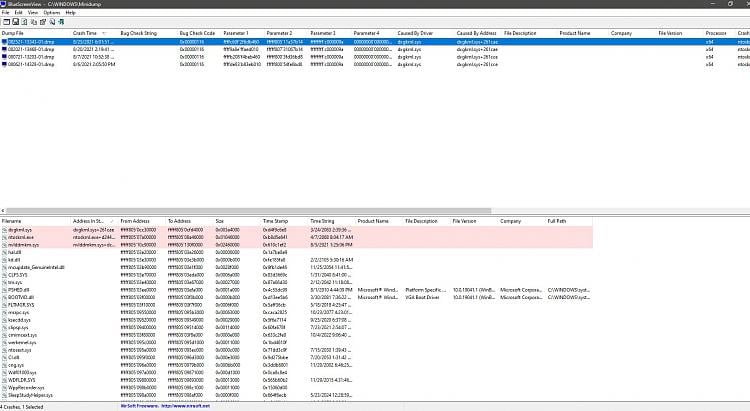Click the Full Path column header

569,221
